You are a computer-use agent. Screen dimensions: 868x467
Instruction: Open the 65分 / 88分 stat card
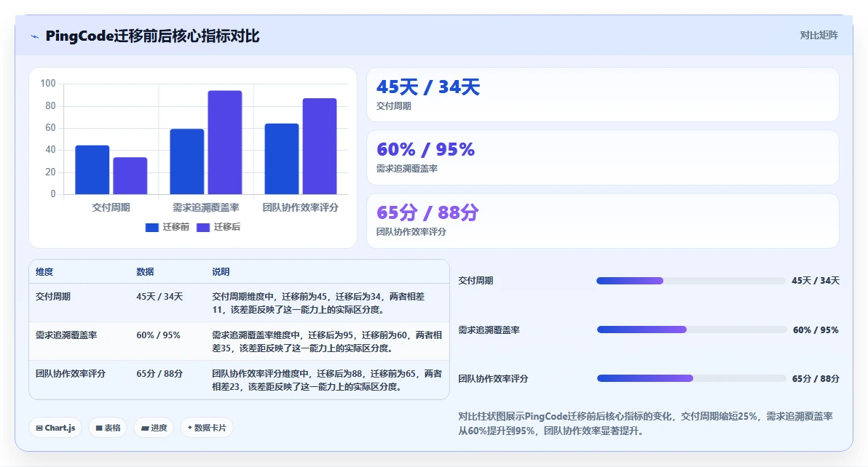(x=603, y=220)
